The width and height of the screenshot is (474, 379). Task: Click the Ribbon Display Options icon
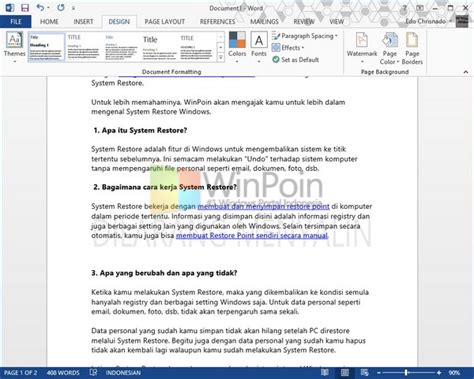click(420, 8)
